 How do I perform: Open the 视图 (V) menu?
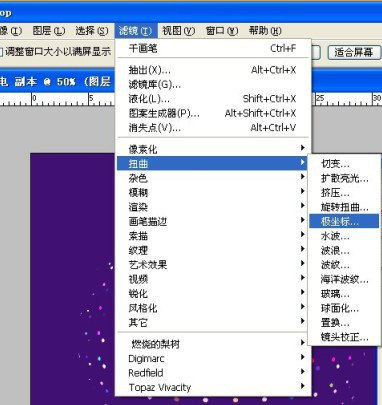click(x=178, y=31)
